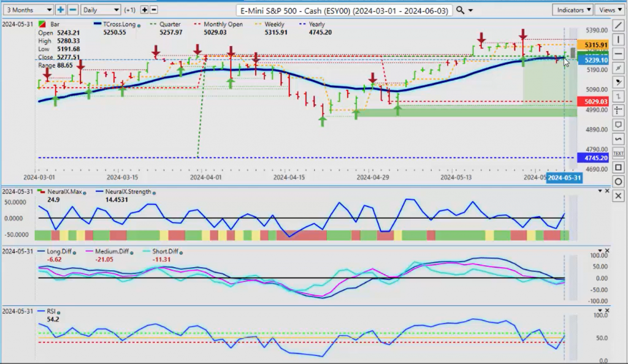Click the Bar red-green color icon
This screenshot has height=364, width=628.
pos(42,25)
